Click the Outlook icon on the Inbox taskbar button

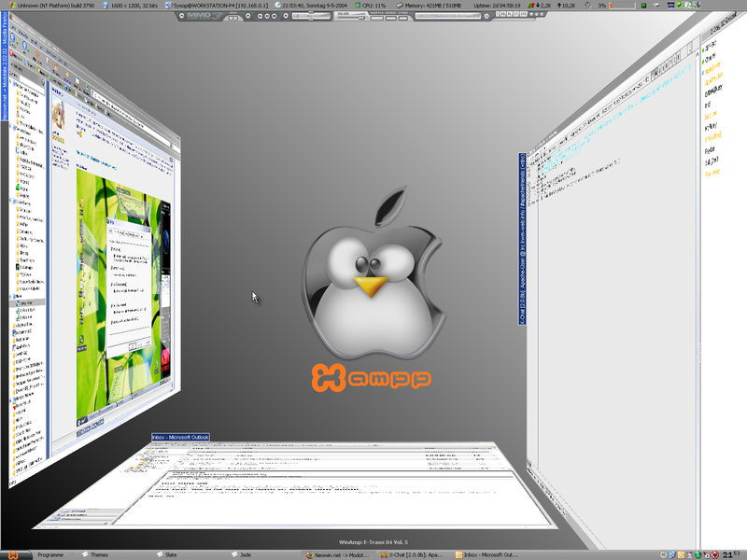click(x=458, y=554)
